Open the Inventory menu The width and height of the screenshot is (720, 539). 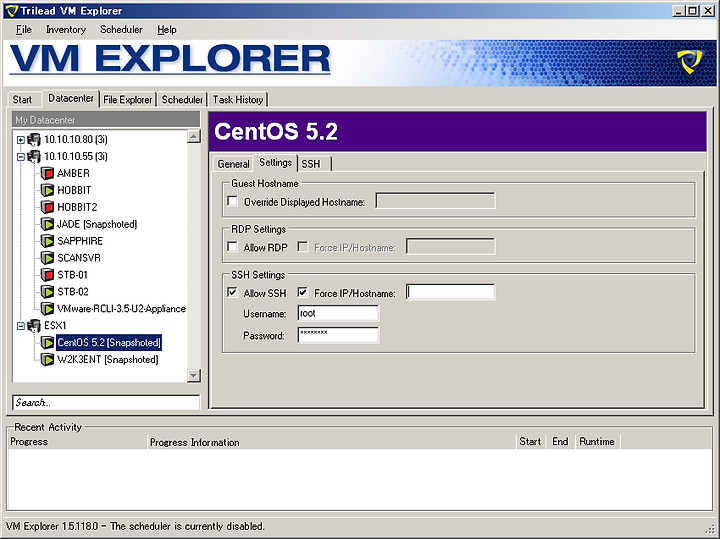click(66, 30)
